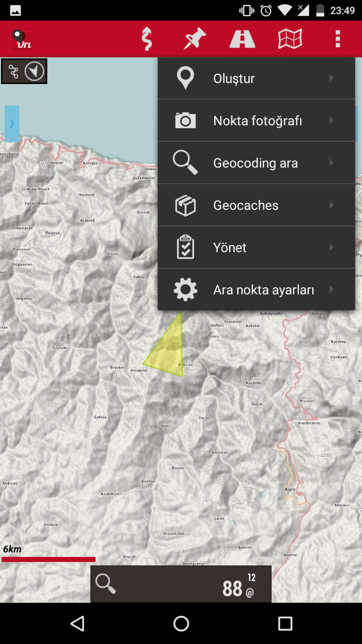Open the routes road icon menu

242,39
